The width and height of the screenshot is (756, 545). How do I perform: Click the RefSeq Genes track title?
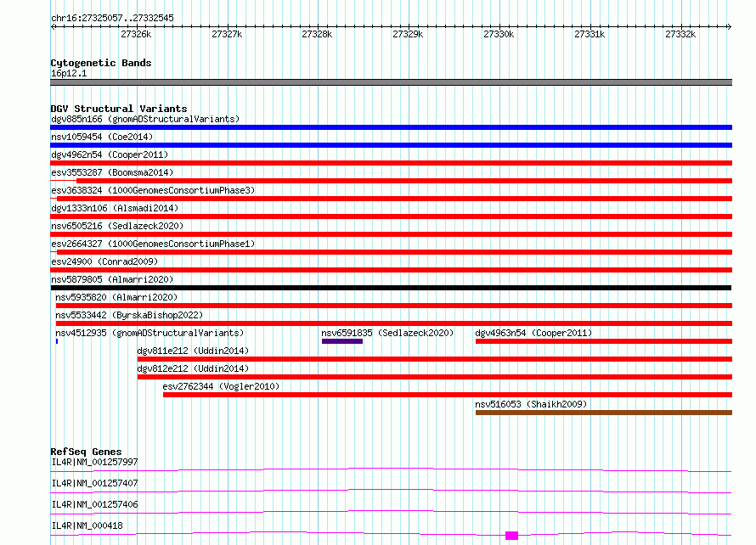[x=86, y=452]
